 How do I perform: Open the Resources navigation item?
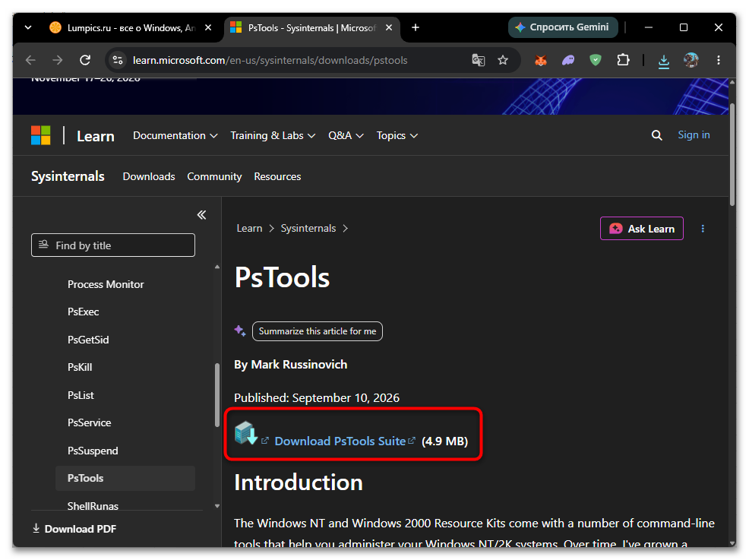click(x=277, y=177)
